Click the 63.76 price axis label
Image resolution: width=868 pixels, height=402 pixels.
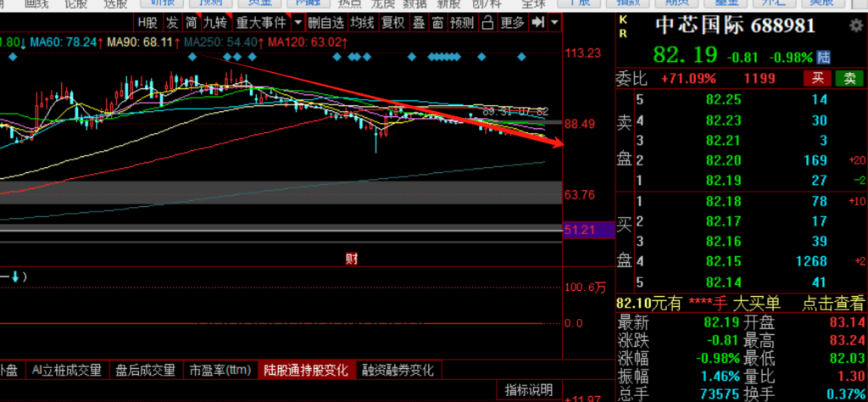pos(580,195)
